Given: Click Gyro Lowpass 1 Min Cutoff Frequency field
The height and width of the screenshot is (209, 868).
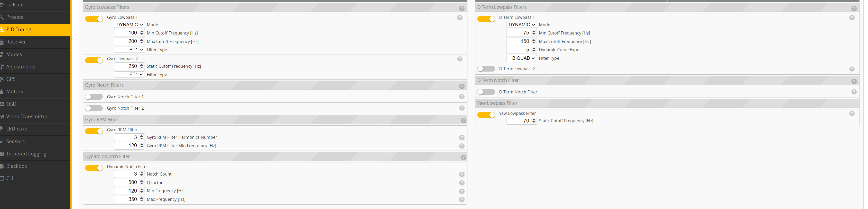Looking at the screenshot, I should [130, 33].
